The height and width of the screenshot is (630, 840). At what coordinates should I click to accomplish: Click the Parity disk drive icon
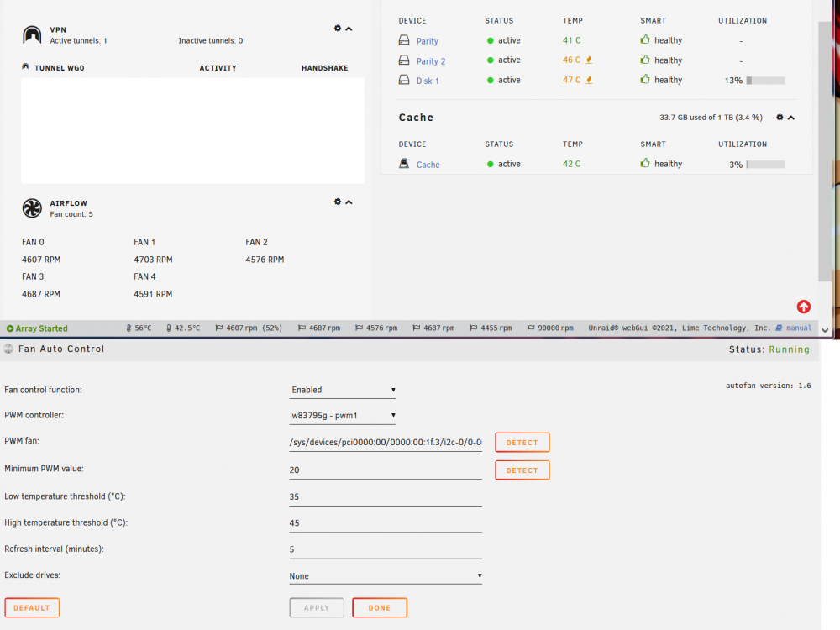404,40
